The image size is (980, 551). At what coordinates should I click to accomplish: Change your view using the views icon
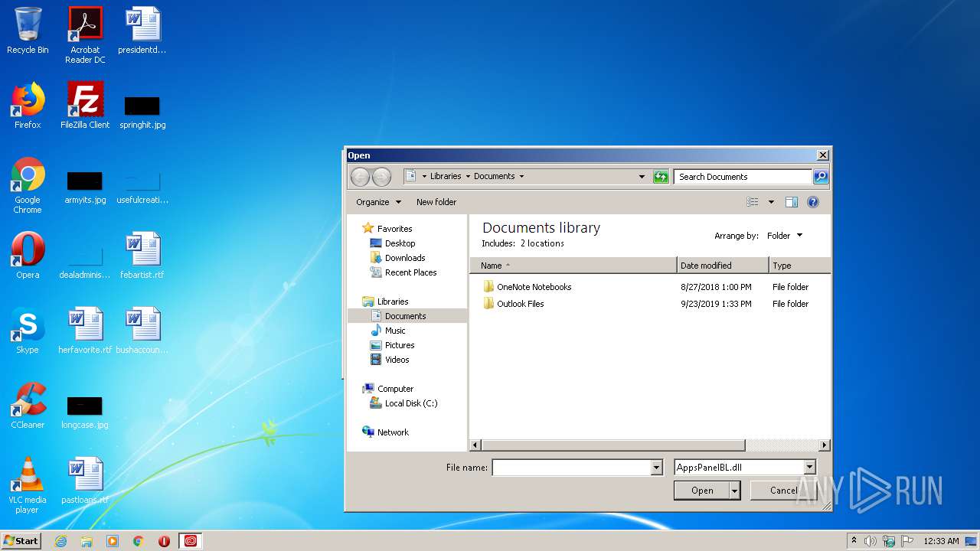click(x=753, y=202)
